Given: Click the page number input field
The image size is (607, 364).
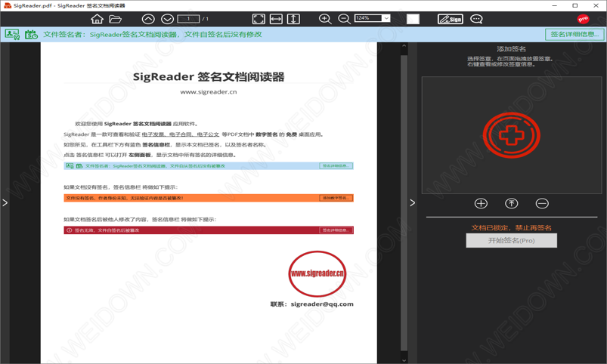Looking at the screenshot, I should coord(188,19).
